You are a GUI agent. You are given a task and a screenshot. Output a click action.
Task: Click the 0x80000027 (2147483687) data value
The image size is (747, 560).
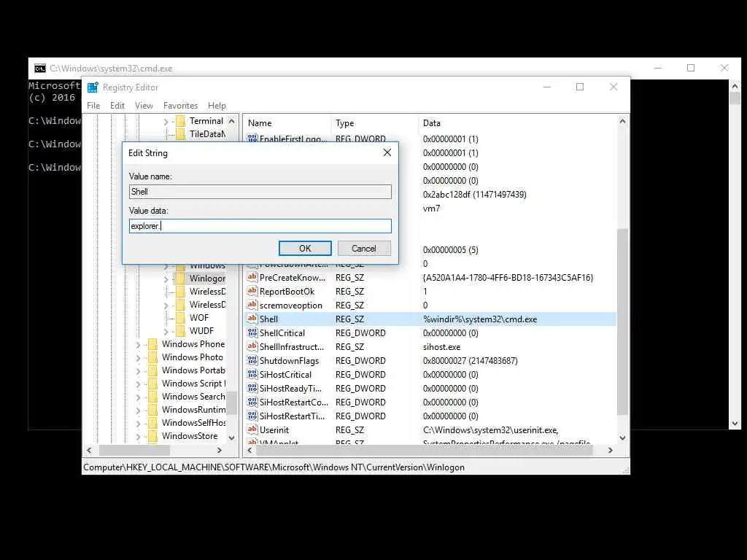pyautogui.click(x=470, y=360)
